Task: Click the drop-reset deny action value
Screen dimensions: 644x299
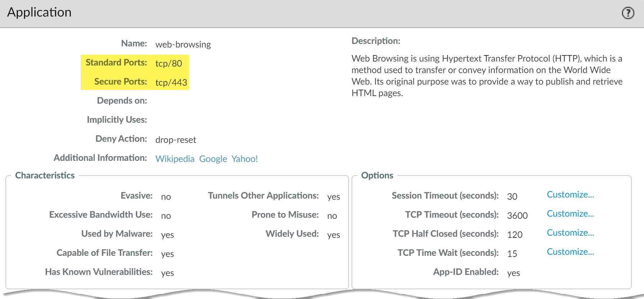Action: pos(176,140)
